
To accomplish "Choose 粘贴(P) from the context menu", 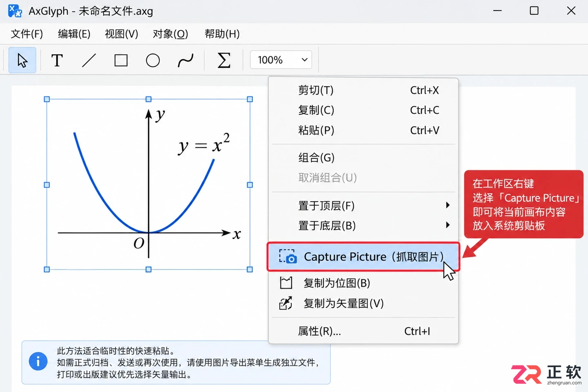I will point(363,130).
